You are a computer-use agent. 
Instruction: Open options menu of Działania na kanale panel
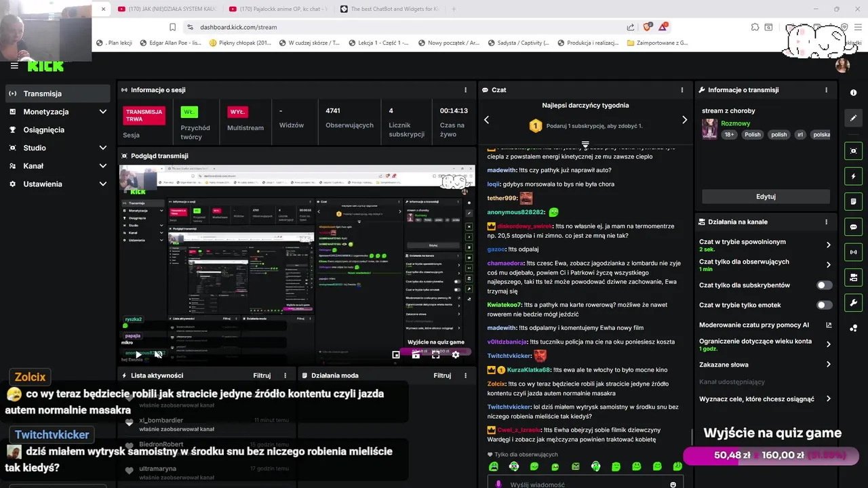(x=826, y=222)
